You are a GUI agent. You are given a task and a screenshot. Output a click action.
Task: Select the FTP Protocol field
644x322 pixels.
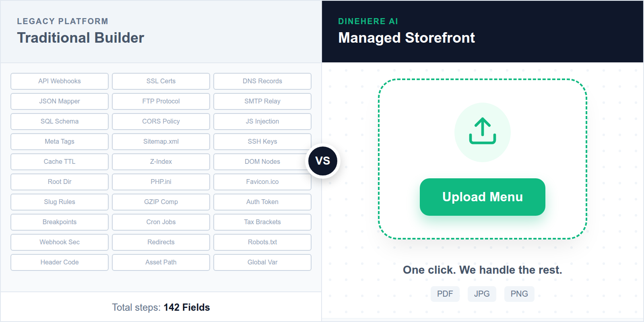coord(161,101)
